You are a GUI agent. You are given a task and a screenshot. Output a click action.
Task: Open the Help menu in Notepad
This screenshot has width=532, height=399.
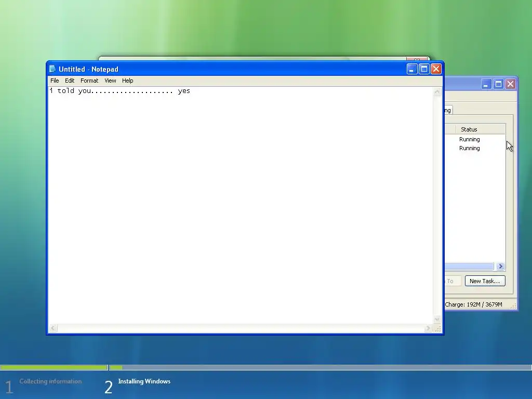[x=128, y=81]
